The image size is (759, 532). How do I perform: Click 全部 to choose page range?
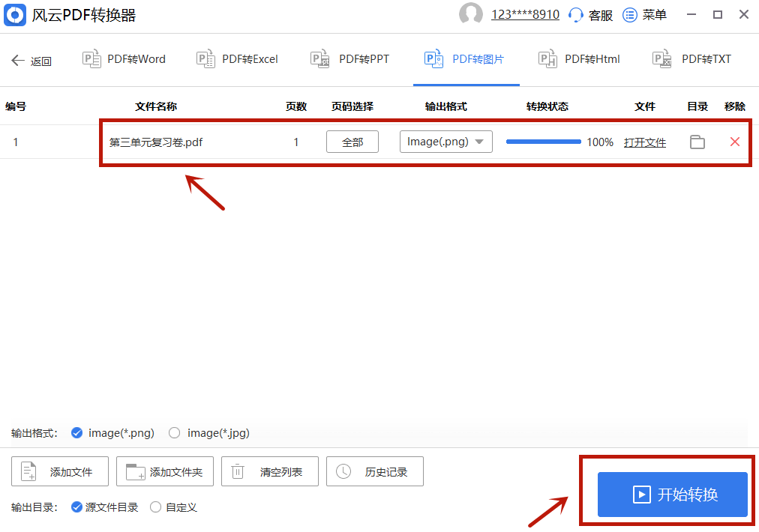(x=352, y=141)
